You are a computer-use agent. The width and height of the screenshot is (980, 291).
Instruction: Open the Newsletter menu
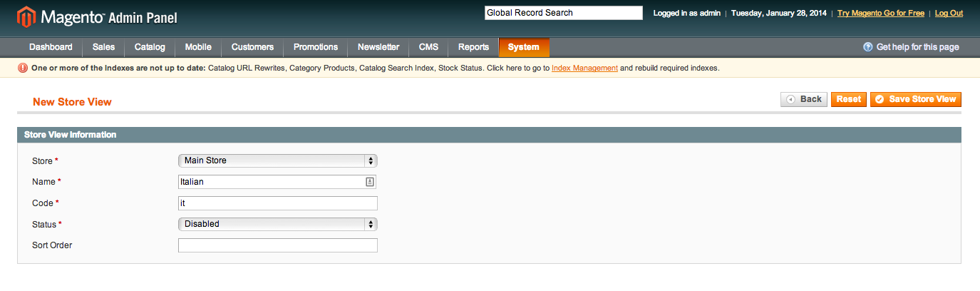pyautogui.click(x=378, y=47)
